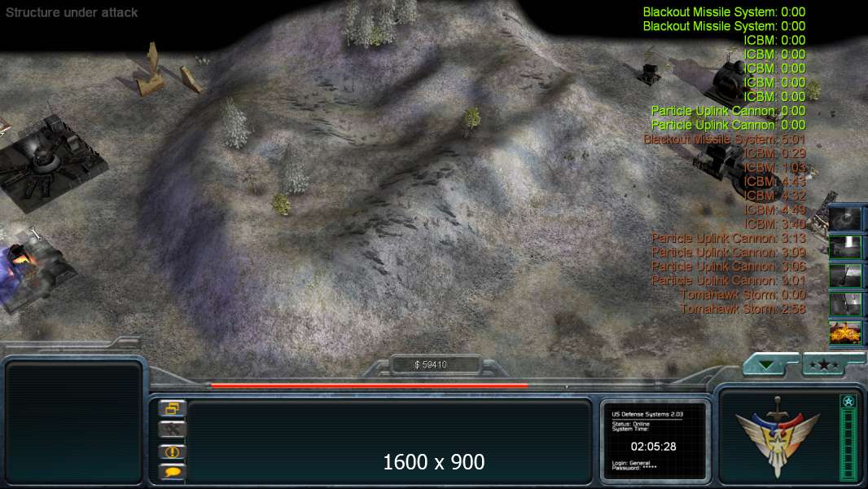The width and height of the screenshot is (868, 489).
Task: Click the 02:05:28 system time readout
Action: [653, 447]
